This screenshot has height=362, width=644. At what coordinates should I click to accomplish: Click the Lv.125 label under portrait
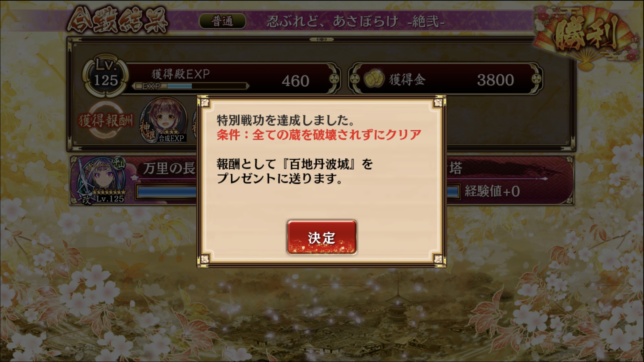pos(110,199)
